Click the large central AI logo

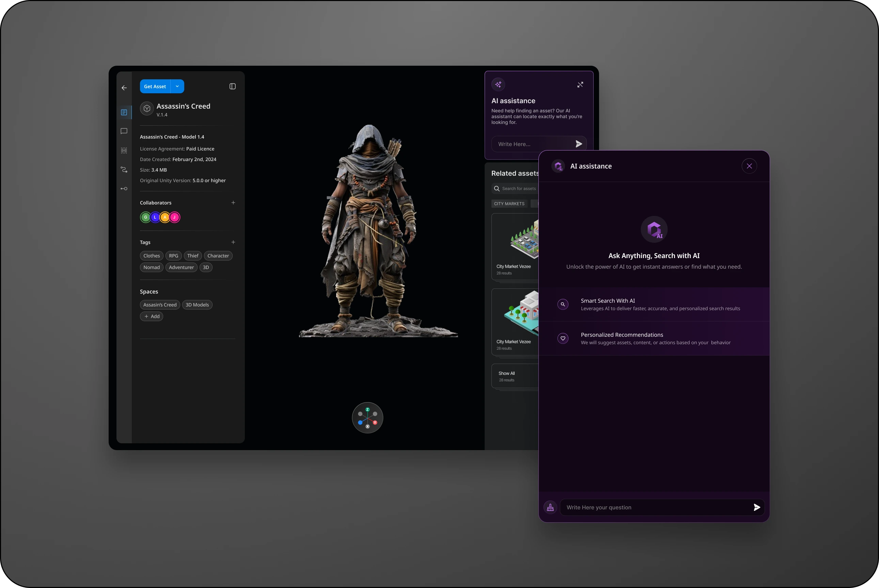pyautogui.click(x=654, y=229)
